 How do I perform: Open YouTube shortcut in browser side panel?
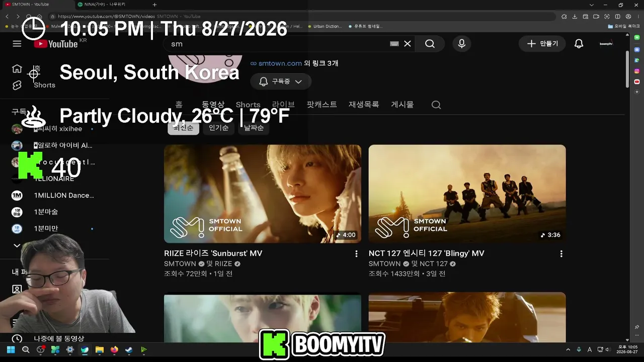point(637,81)
